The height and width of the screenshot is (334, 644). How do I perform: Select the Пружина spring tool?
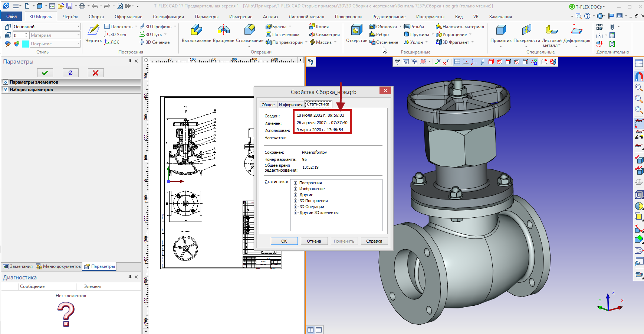417,35
